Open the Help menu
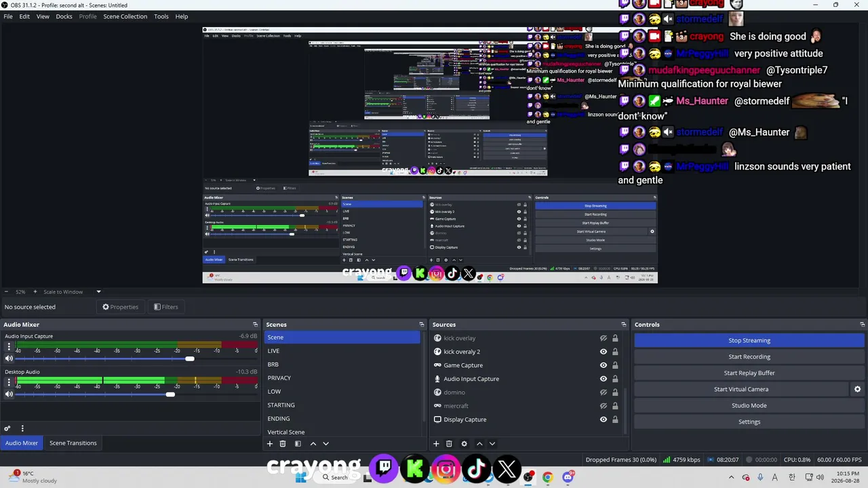868x488 pixels. (182, 16)
